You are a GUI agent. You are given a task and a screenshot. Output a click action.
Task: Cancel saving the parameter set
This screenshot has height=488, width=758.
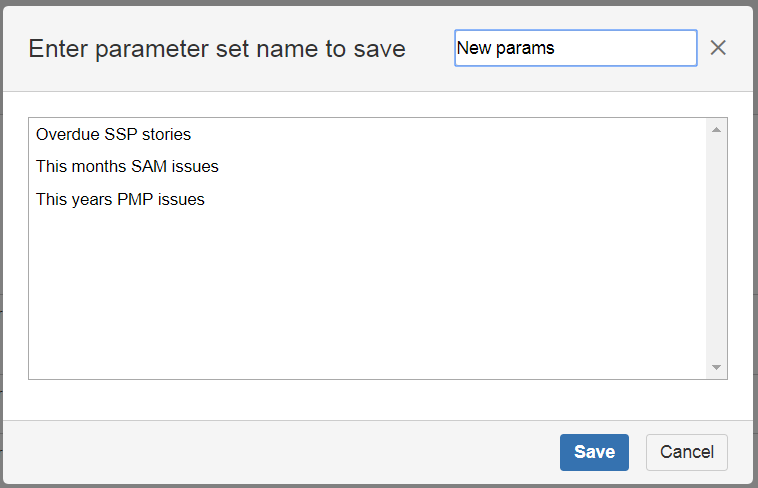pos(686,452)
